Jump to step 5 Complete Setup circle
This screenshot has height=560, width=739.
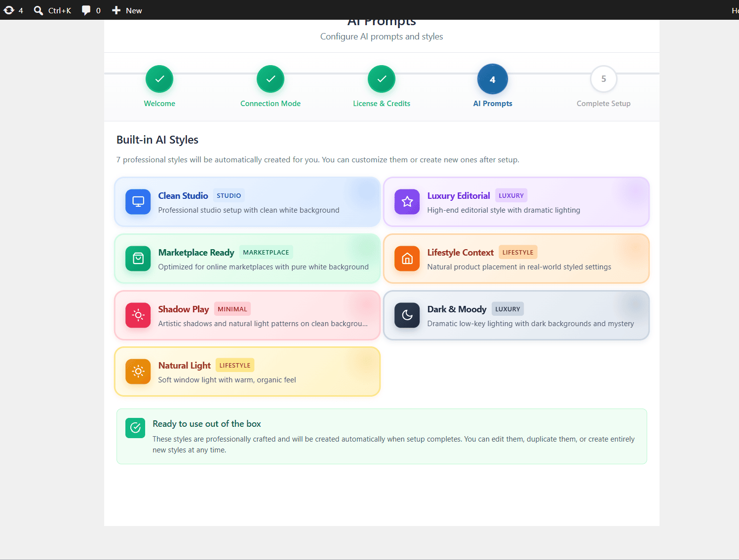click(x=604, y=79)
